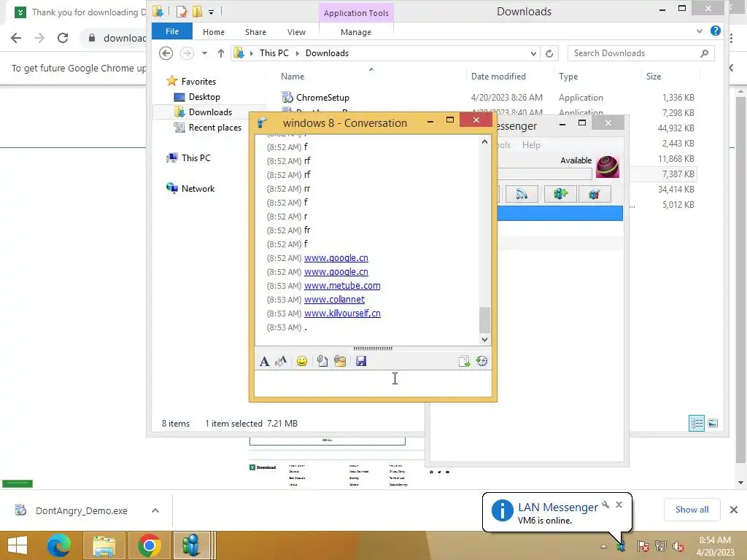Click the conversation message input box

(x=373, y=384)
